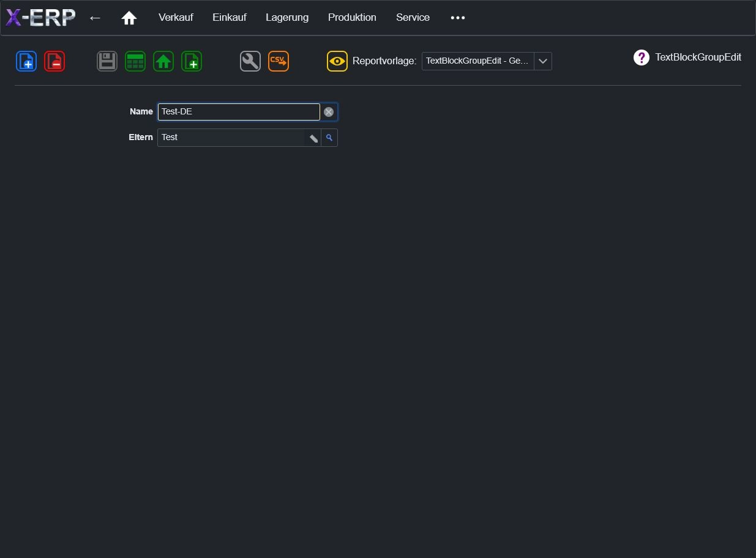
Task: Click the Eltern field containing Test
Action: point(231,138)
